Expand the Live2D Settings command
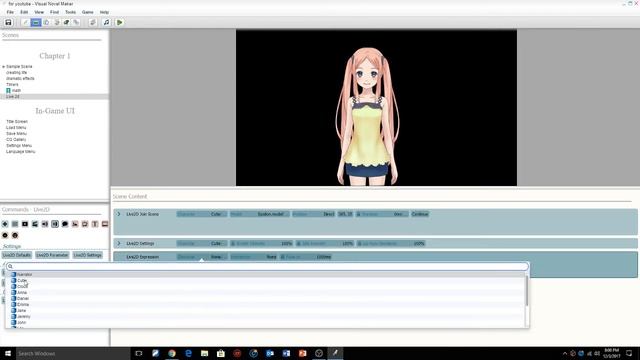640x360 pixels. (119, 243)
